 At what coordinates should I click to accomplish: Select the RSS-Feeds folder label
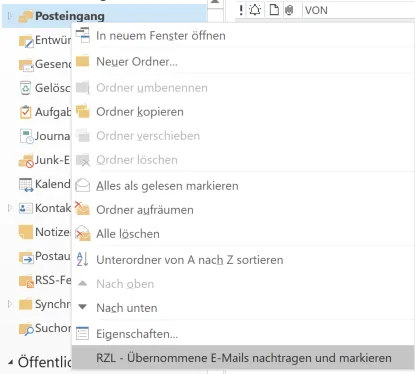pyautogui.click(x=53, y=280)
